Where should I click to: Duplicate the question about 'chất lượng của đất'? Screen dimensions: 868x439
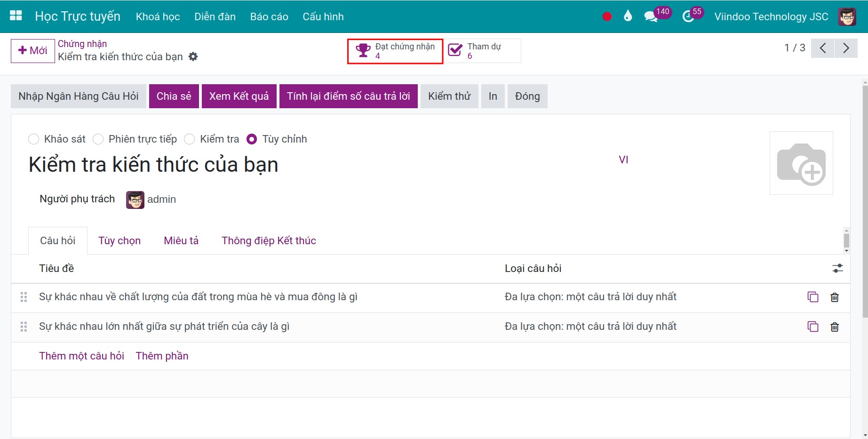point(813,297)
